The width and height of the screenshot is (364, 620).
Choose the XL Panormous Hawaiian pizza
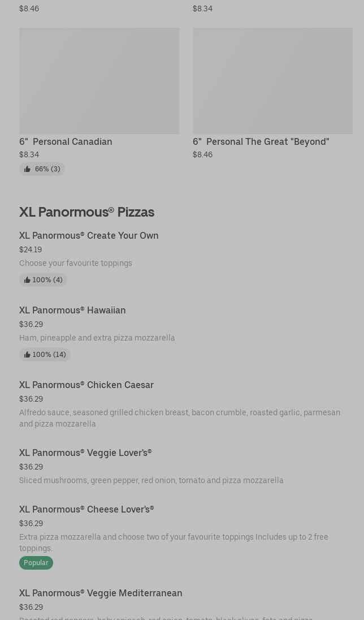point(72,310)
